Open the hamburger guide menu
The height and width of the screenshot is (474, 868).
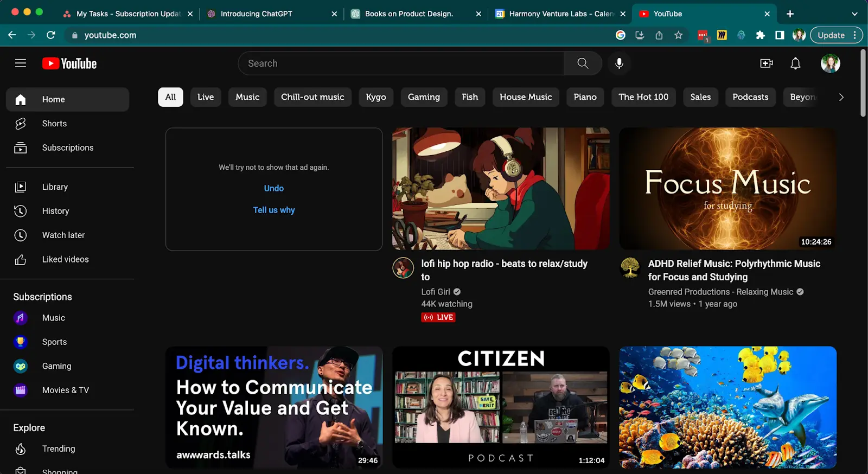coord(21,63)
